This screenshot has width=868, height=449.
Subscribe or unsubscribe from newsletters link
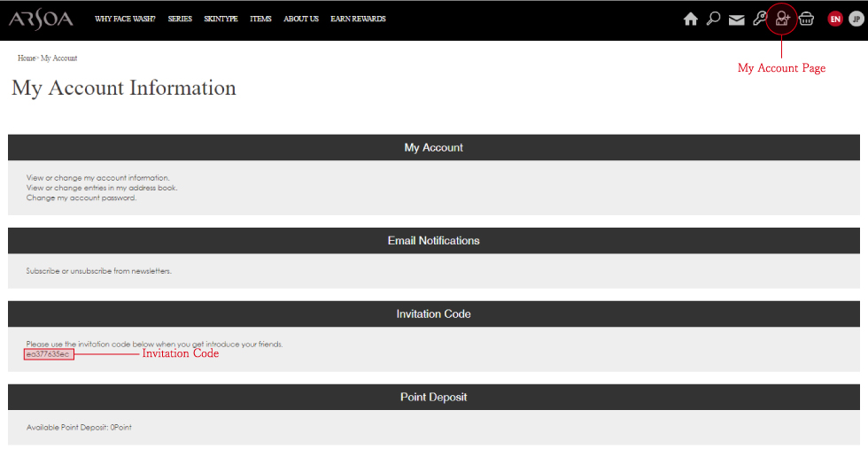(x=98, y=271)
